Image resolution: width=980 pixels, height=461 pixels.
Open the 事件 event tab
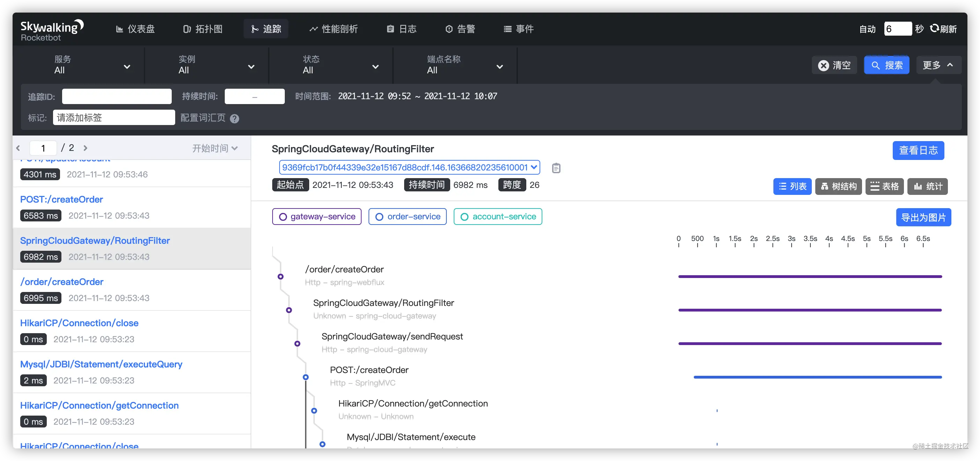coord(519,29)
